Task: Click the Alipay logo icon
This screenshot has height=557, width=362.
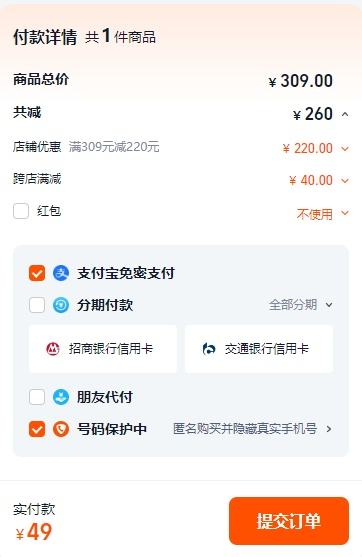Action: [x=61, y=273]
